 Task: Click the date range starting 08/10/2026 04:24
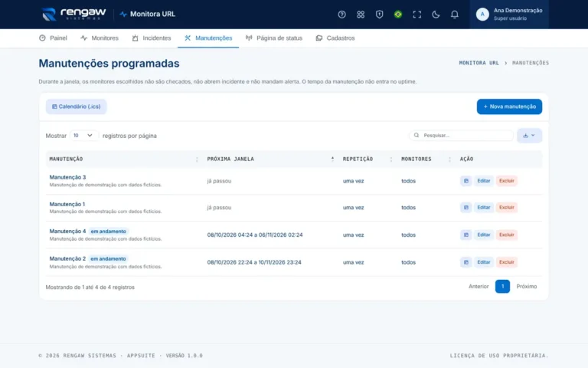(255, 235)
